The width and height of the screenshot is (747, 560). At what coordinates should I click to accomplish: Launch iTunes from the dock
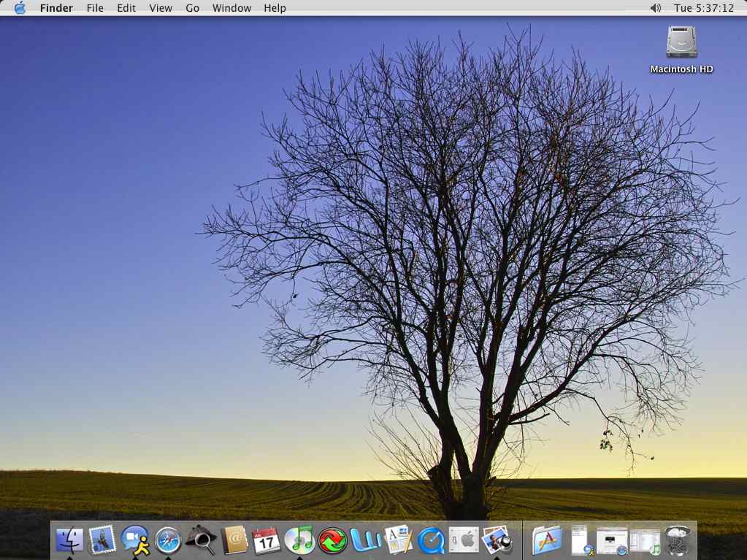299,540
